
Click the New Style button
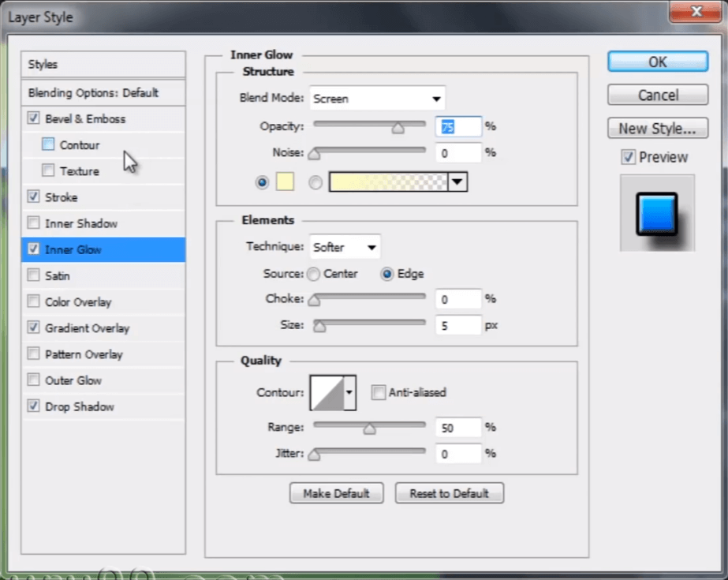657,128
